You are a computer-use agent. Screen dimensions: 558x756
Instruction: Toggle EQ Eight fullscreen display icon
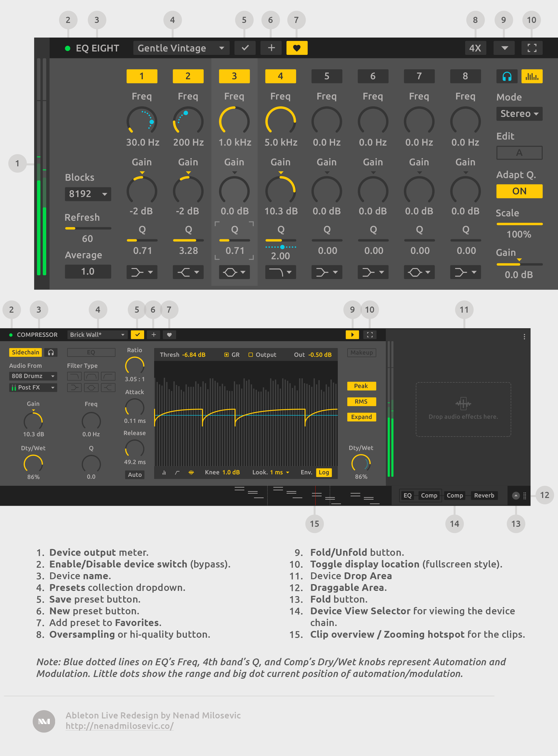pos(532,48)
